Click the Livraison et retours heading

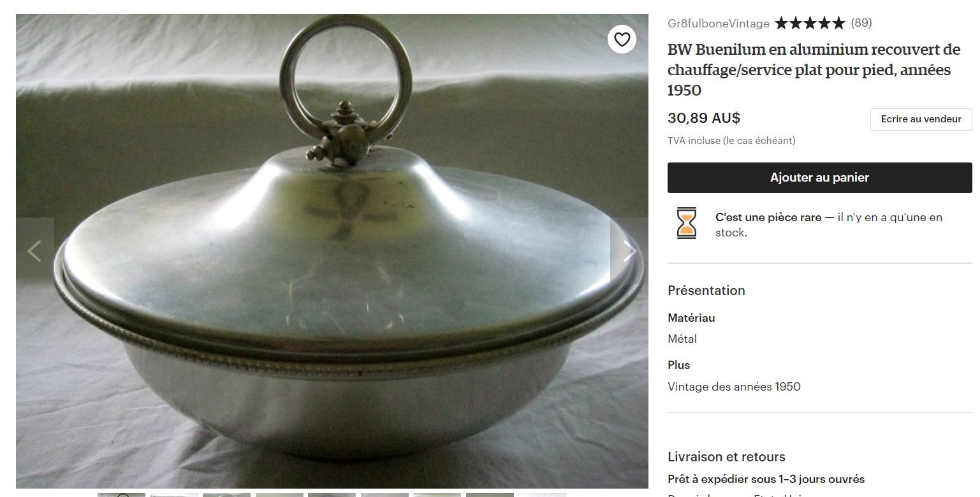coord(726,457)
